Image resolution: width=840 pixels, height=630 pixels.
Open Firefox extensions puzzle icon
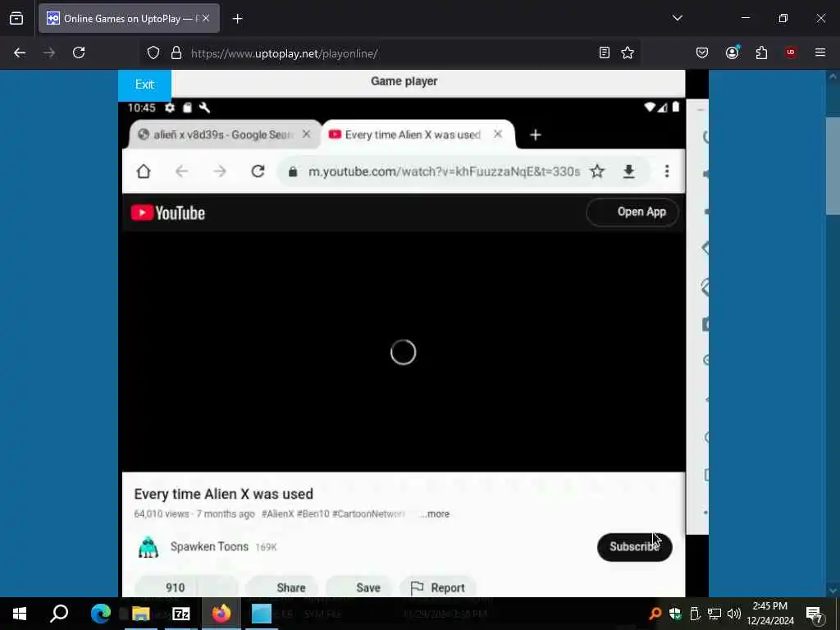point(761,52)
